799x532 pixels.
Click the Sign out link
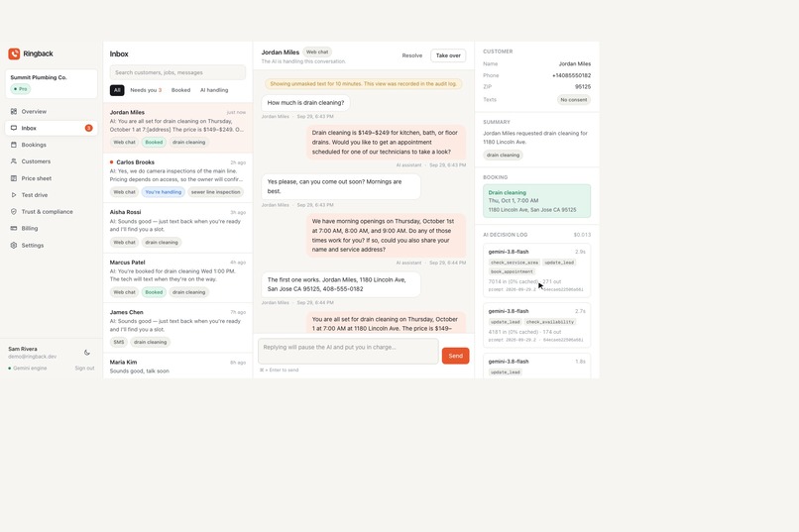pos(84,369)
